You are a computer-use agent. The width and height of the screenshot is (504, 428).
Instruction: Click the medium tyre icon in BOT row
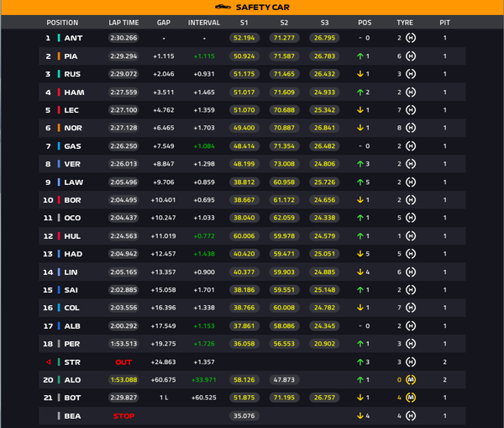click(x=411, y=398)
